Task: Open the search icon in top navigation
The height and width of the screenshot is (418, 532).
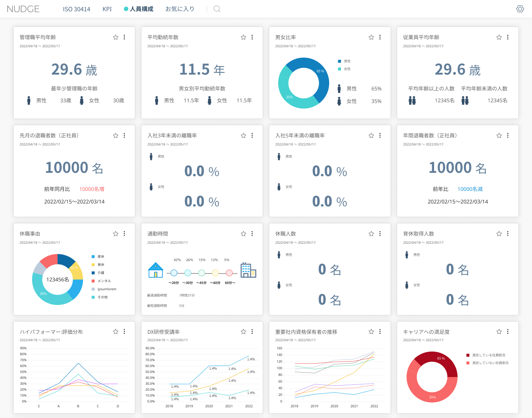Action: 217,9
